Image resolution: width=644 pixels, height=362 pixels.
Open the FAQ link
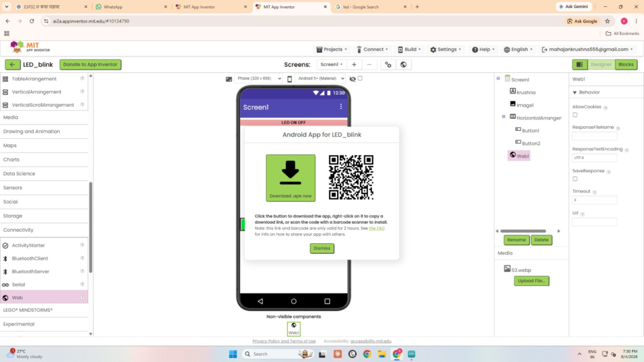point(377,228)
